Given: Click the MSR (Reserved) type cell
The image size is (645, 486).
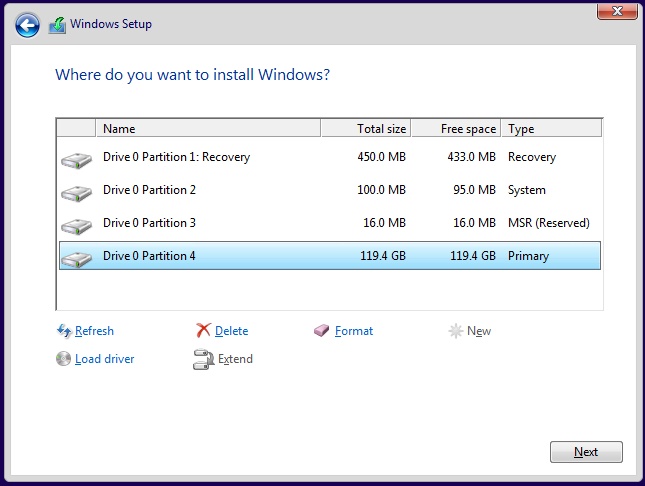Looking at the screenshot, I should [549, 223].
